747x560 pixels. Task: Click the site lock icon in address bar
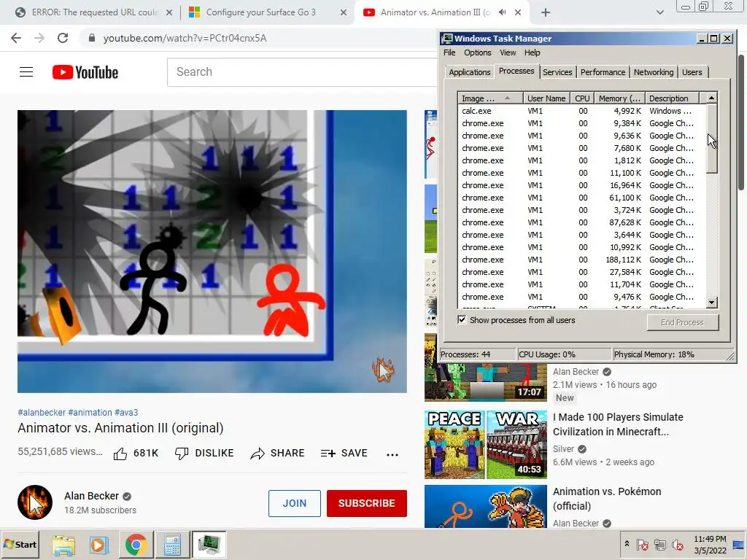click(x=92, y=38)
